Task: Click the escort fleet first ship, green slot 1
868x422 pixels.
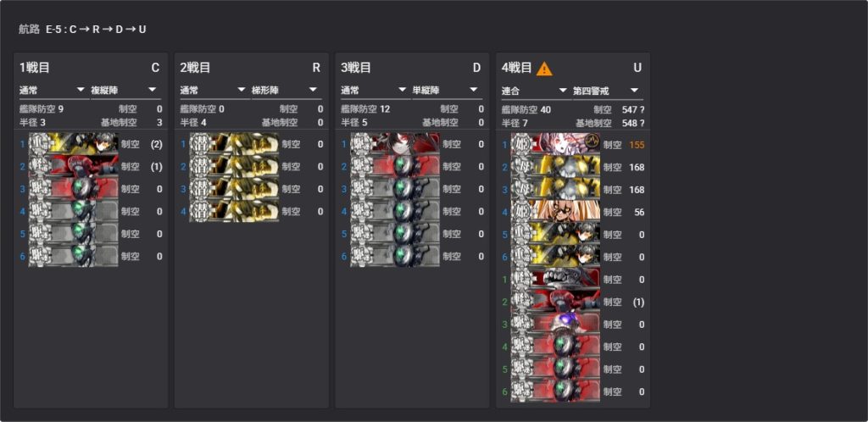Action: pyautogui.click(x=555, y=279)
